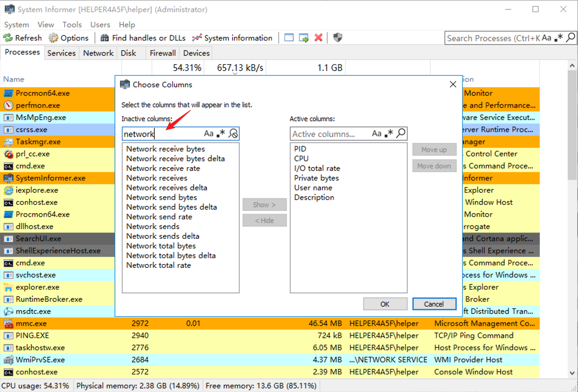Cancel the Choose Columns dialog
The image size is (578, 392).
click(434, 304)
